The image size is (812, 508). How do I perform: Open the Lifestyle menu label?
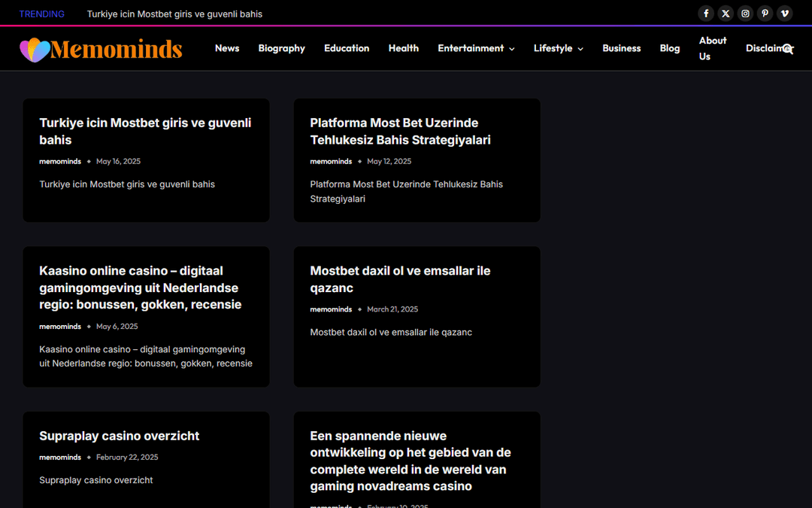(553, 48)
